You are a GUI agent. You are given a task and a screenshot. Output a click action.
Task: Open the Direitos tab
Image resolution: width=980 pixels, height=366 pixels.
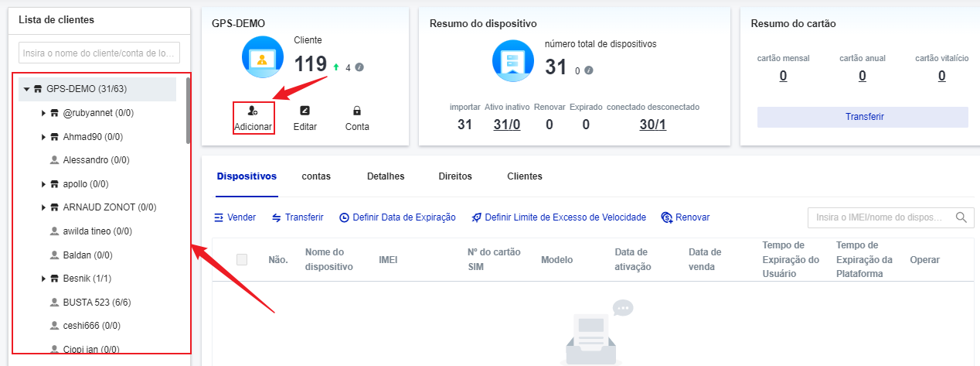(455, 176)
